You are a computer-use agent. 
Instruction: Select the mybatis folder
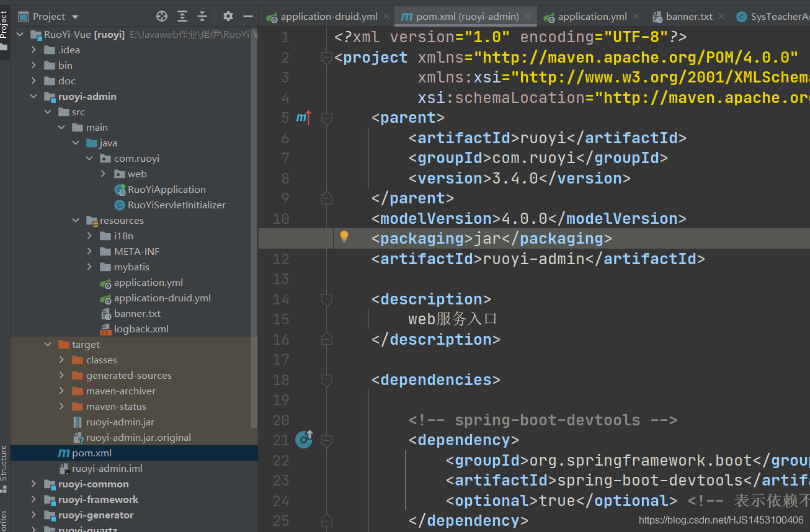click(x=125, y=267)
